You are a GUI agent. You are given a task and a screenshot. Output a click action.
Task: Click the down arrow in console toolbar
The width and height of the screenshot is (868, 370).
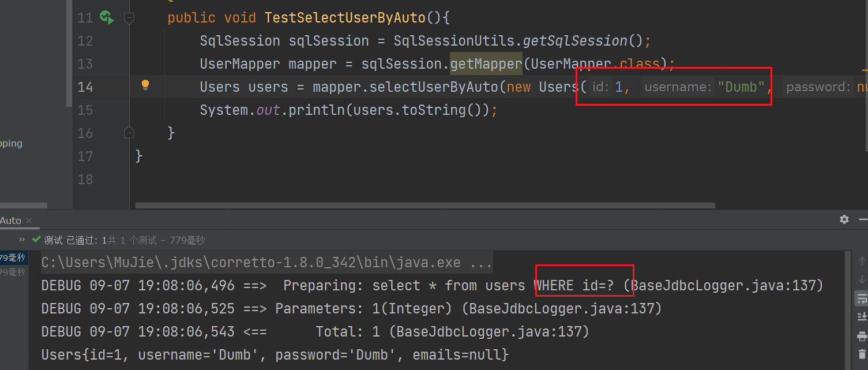(862, 279)
